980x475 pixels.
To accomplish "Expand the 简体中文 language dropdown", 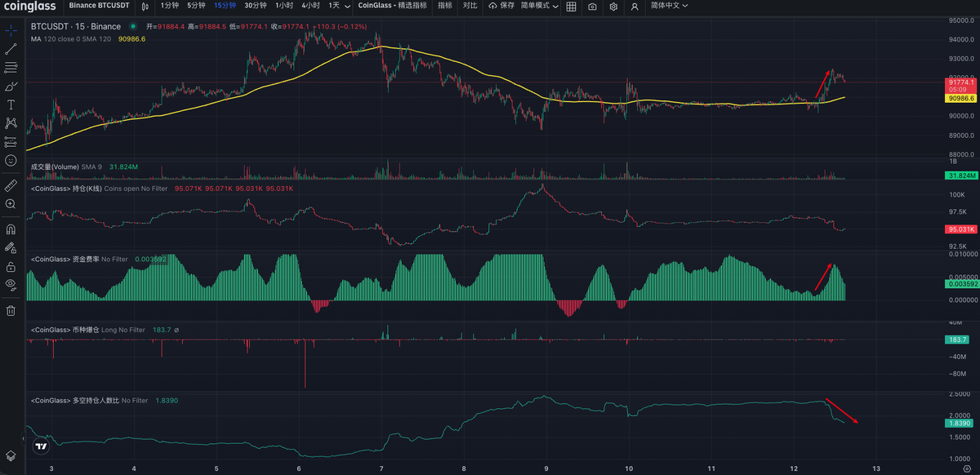I will point(669,6).
